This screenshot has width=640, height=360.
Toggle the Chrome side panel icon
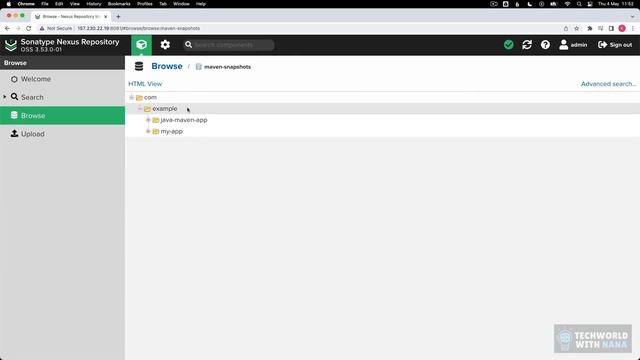pos(611,28)
